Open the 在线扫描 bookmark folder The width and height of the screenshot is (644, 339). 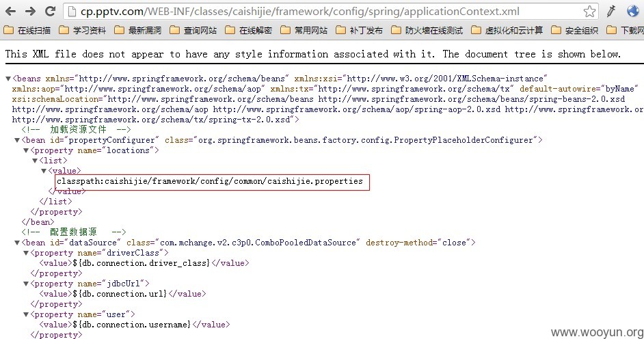(x=27, y=30)
